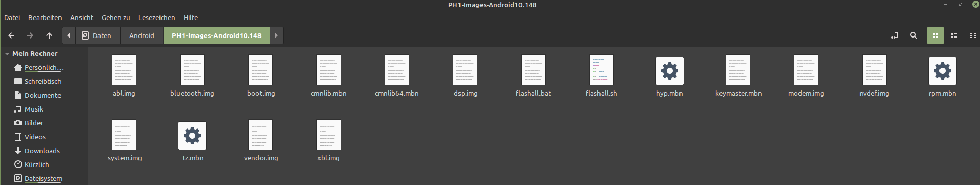Screen dimensions: 980x185
Task: Select the tz.mbn gear icon
Action: (x=192, y=136)
